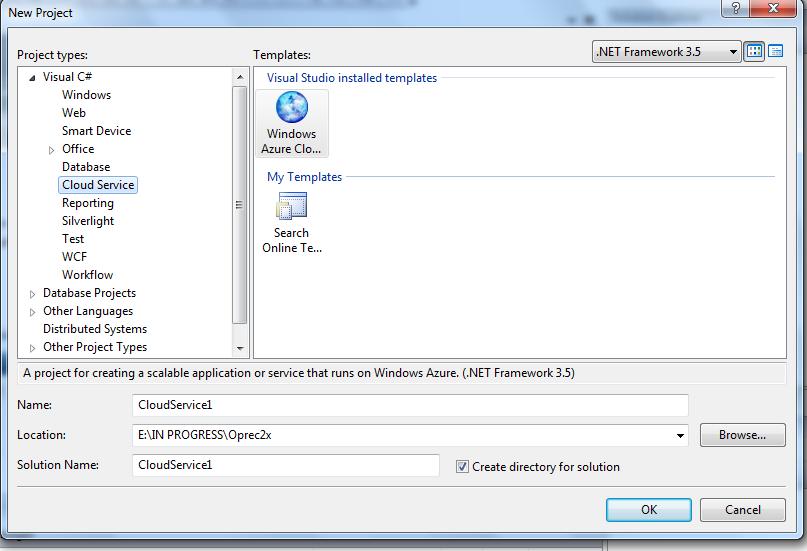Click the Cancel button
Image resolution: width=807 pixels, height=551 pixels.
pos(743,510)
